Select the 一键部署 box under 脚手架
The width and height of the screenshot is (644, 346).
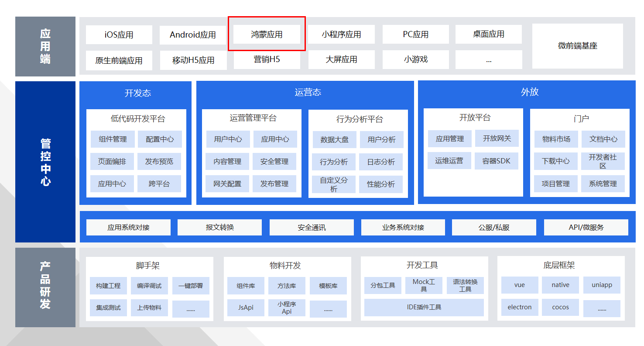point(191,286)
